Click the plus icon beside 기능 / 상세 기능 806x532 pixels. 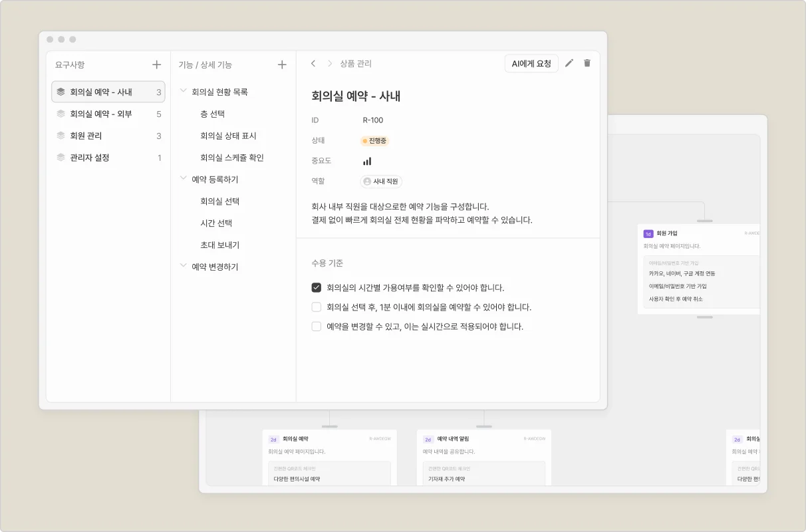282,65
